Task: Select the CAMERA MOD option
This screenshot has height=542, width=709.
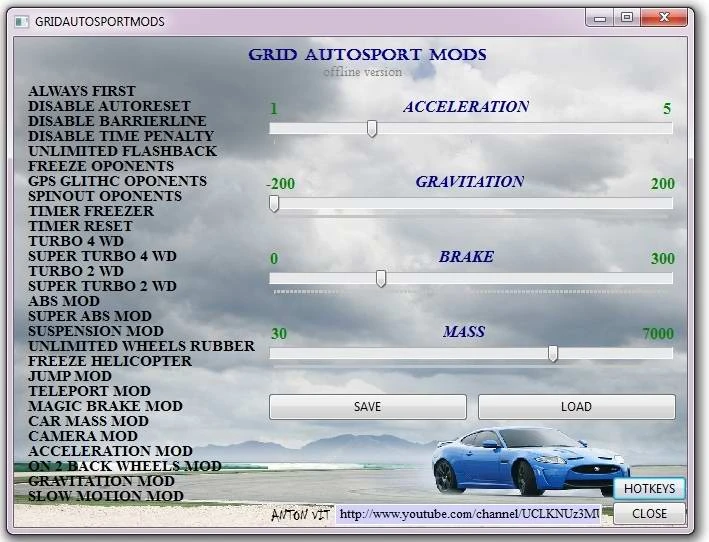Action: tap(83, 435)
